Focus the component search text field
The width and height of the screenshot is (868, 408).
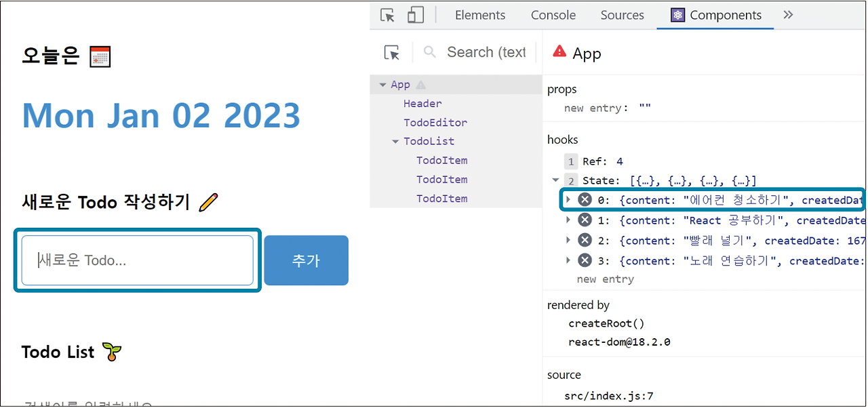click(x=486, y=52)
